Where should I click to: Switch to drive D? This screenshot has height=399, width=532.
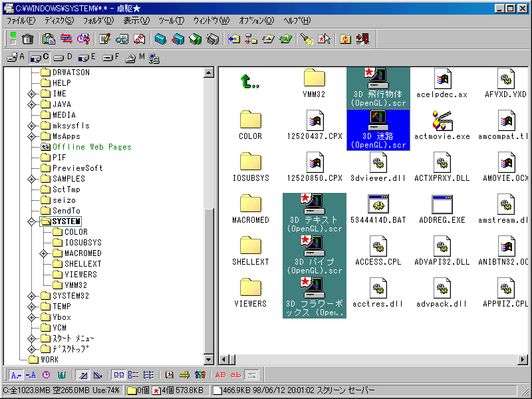pyautogui.click(x=63, y=58)
